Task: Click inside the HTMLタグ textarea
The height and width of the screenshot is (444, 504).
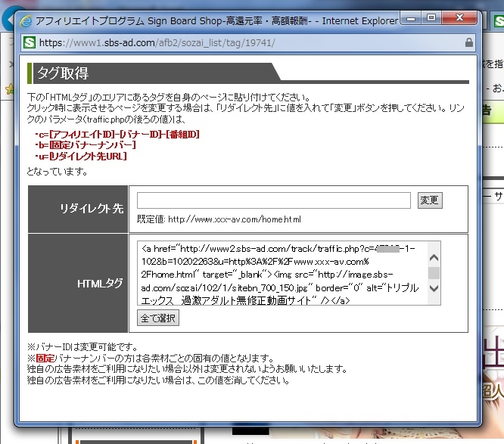Action: click(282, 273)
